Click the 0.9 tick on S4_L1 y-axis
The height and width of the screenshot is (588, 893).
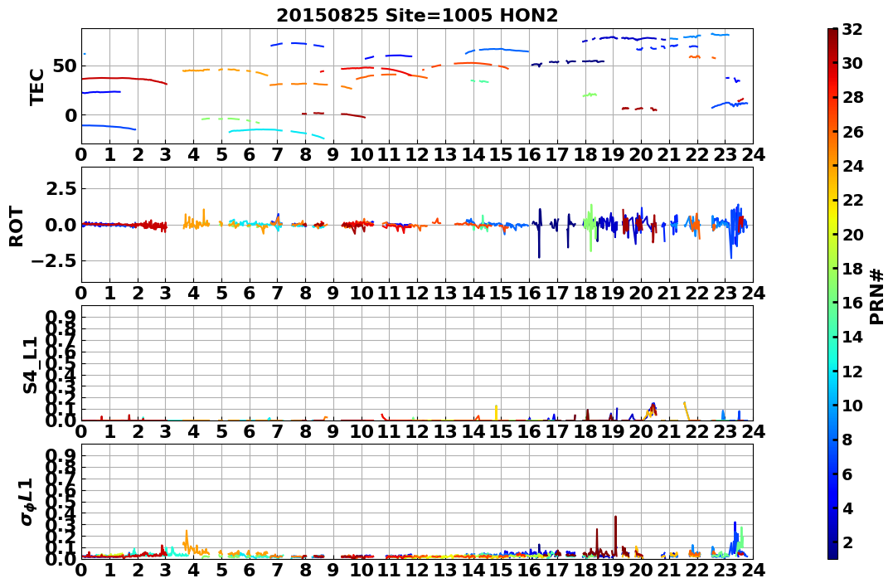coord(61,317)
